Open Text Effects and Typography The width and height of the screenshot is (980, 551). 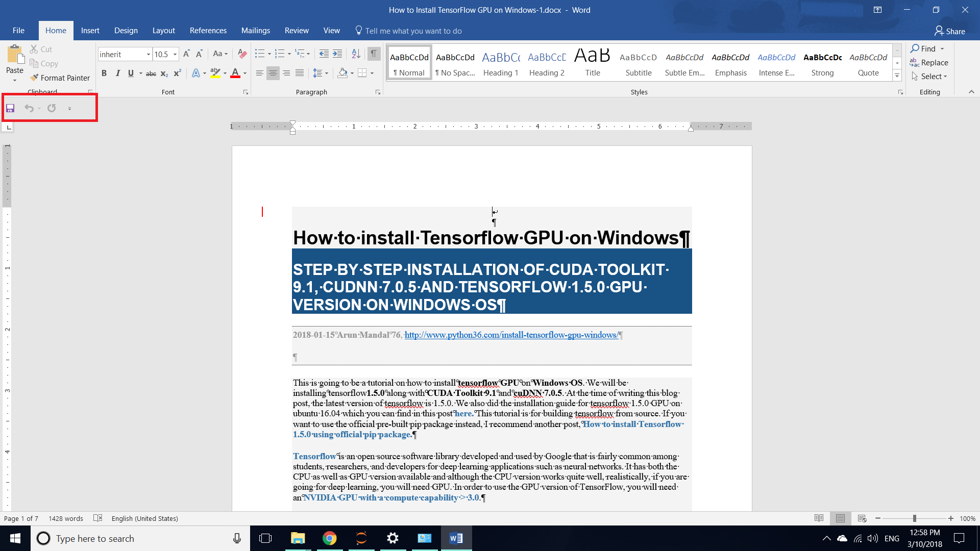[196, 73]
